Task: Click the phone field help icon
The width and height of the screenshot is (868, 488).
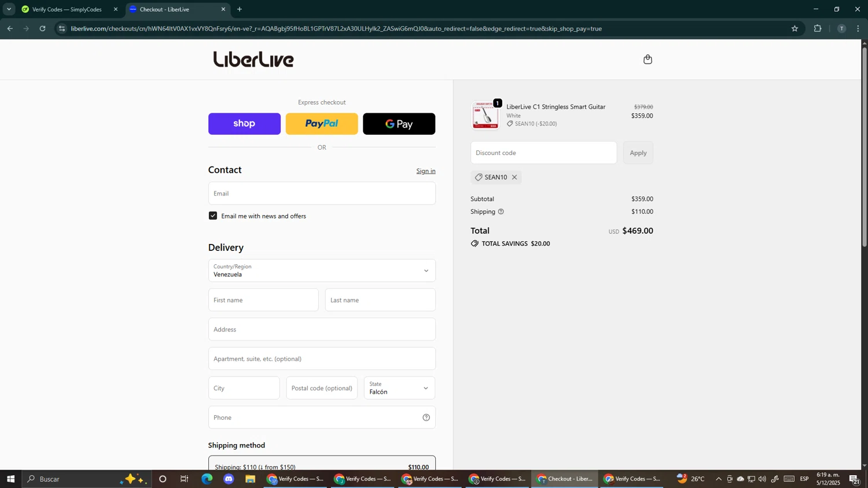Action: [426, 417]
